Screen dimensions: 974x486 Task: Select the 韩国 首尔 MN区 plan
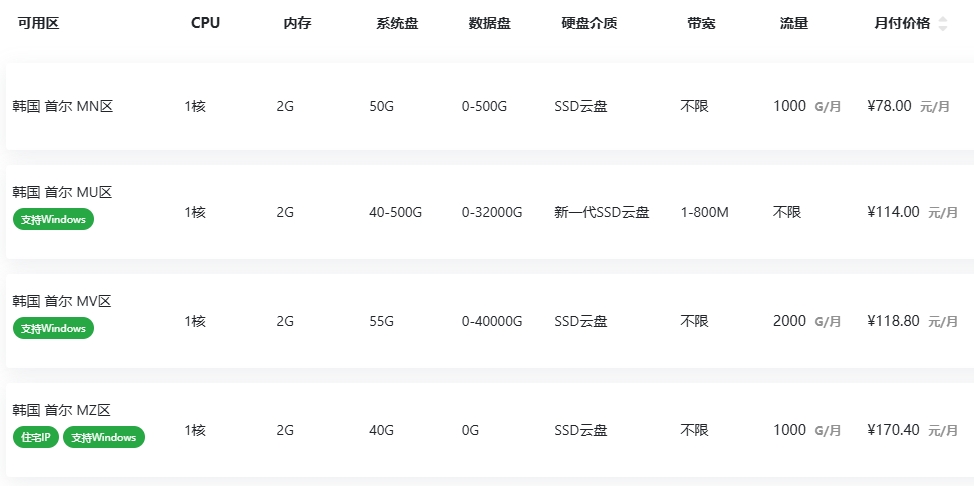click(x=62, y=106)
